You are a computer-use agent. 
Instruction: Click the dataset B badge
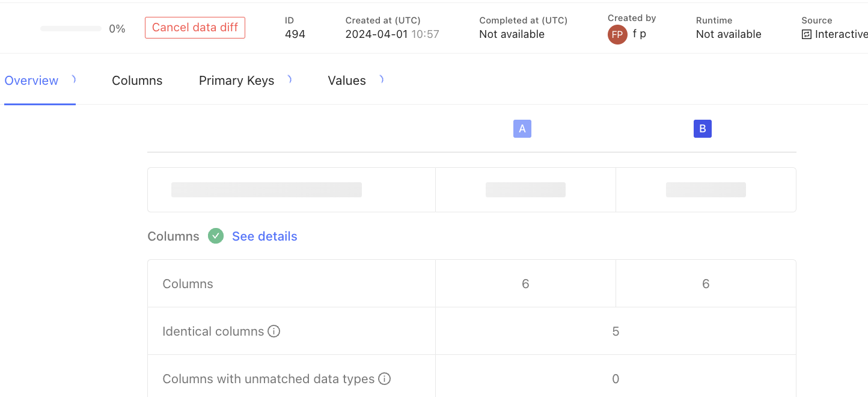pos(703,129)
